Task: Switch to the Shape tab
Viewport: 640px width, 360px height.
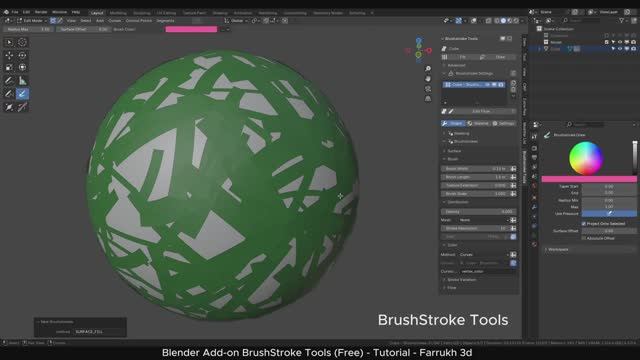Action: pyautogui.click(x=453, y=123)
